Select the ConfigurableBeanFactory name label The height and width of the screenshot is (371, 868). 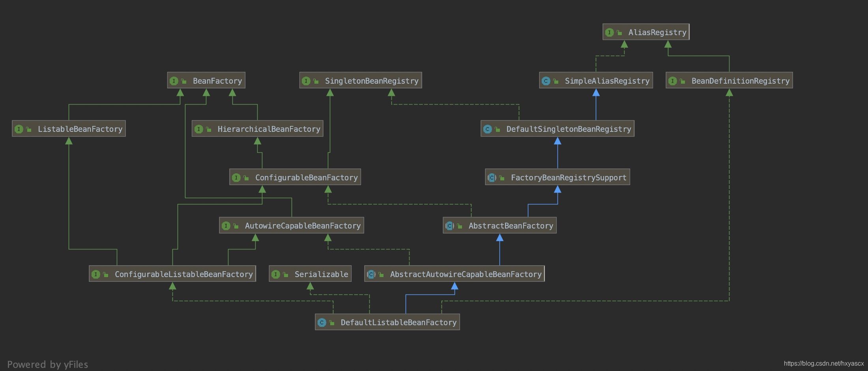(307, 178)
